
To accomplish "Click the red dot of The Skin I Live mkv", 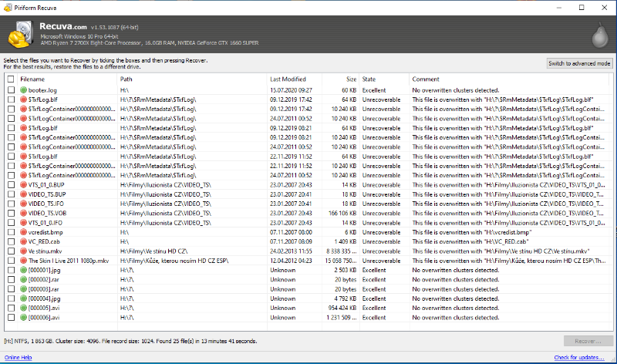I will click(24, 261).
